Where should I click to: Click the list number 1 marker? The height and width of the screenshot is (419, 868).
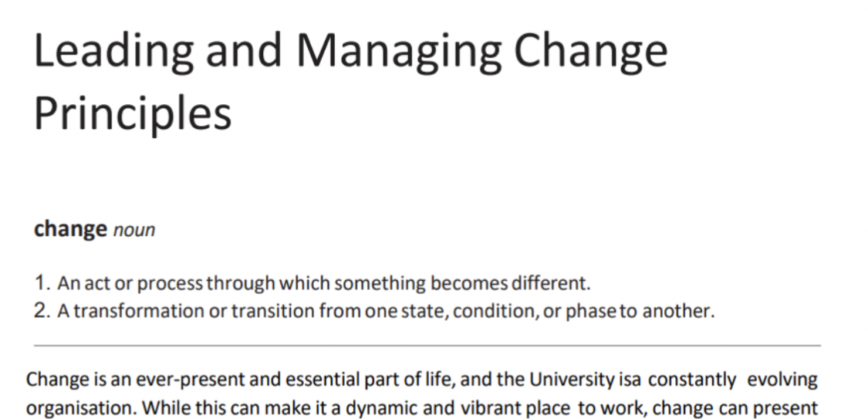coord(42,283)
